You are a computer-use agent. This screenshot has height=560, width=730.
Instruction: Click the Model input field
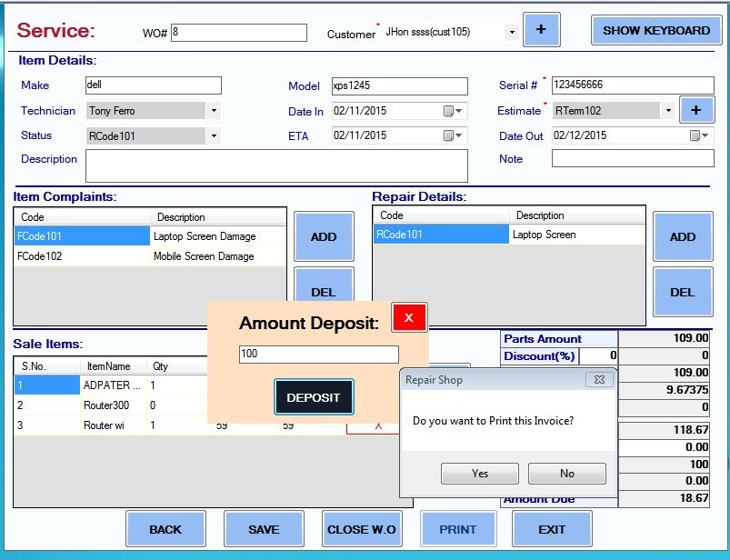pyautogui.click(x=399, y=86)
